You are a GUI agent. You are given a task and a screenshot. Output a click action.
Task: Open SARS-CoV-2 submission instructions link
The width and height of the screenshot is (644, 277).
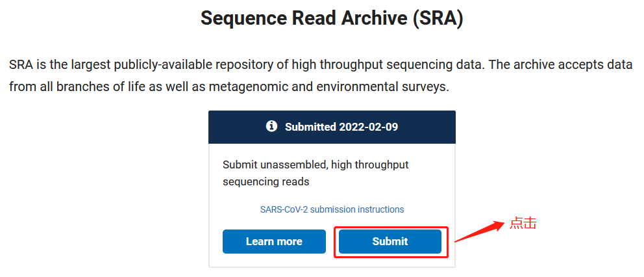point(332,209)
